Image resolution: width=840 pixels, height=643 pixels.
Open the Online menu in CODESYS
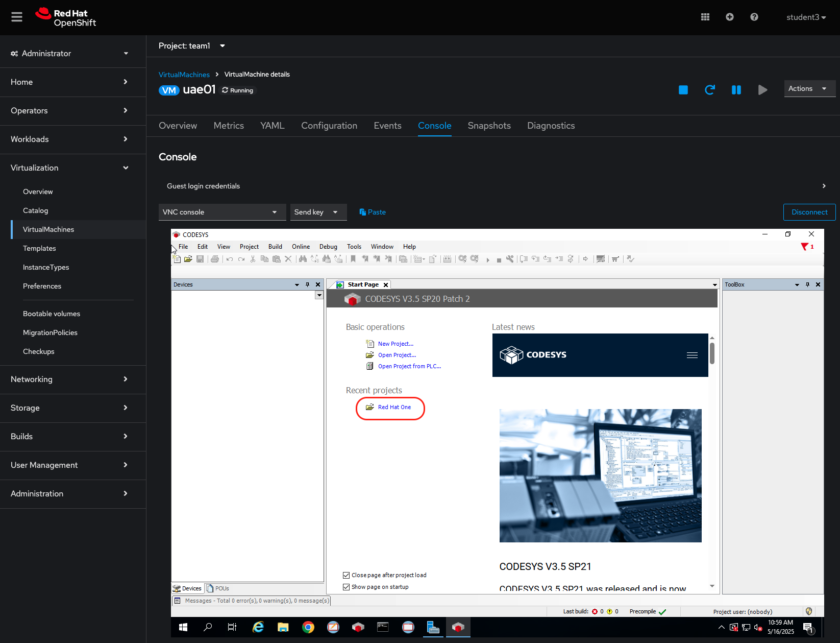tap(301, 247)
